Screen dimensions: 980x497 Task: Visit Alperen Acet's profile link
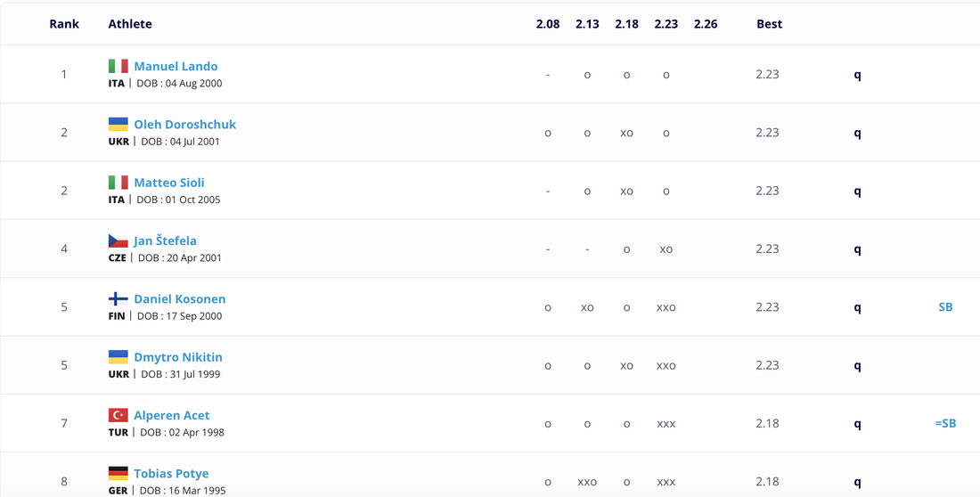pos(172,415)
